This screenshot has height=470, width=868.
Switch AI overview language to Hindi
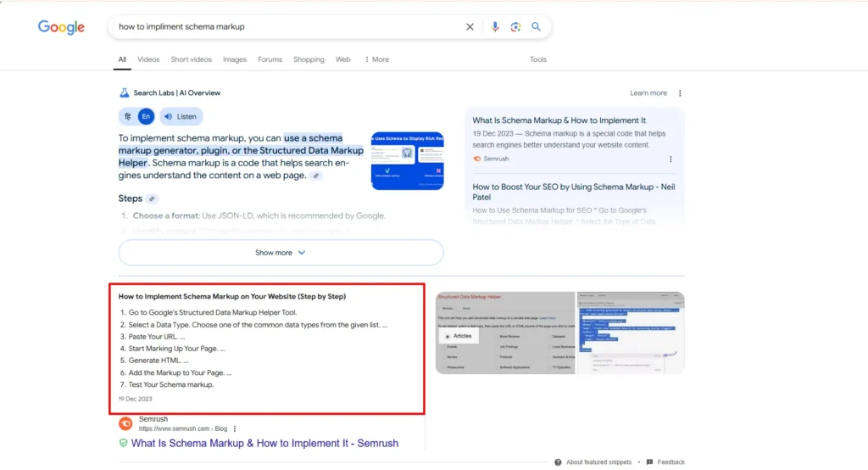128,116
